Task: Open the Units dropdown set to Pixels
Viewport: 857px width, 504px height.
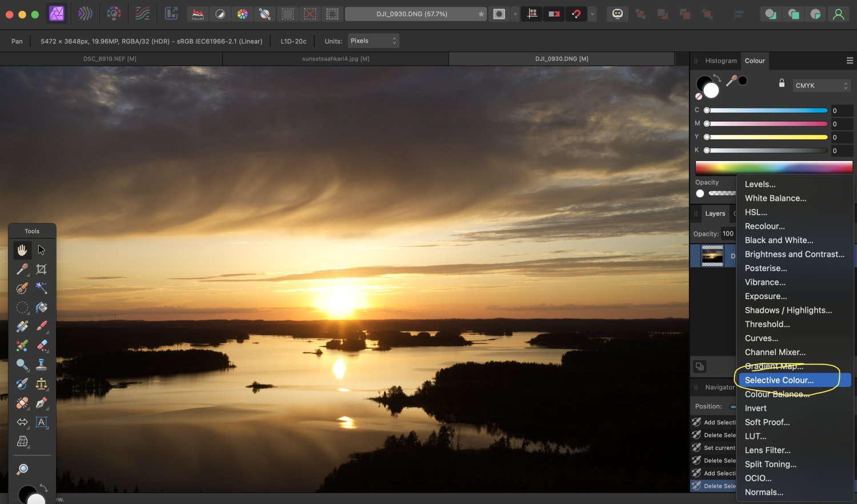Action: [x=373, y=41]
